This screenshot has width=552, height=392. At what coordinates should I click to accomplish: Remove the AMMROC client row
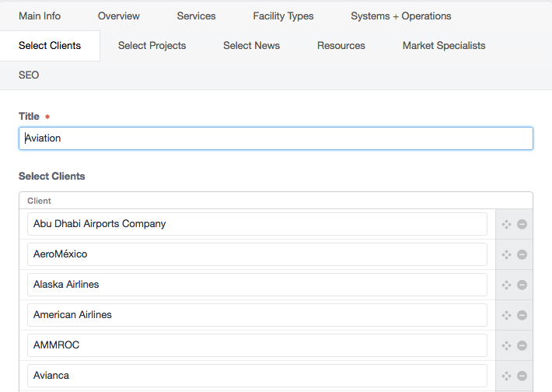click(522, 345)
